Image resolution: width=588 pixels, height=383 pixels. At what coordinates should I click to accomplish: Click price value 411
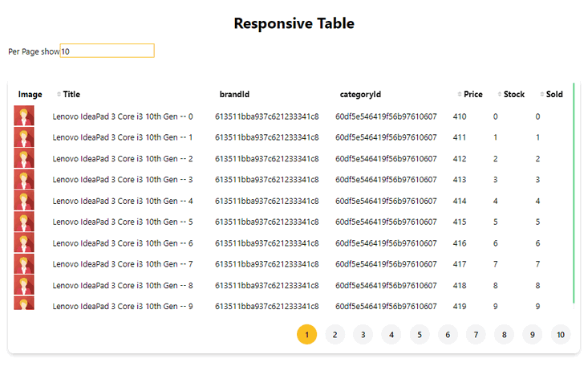[460, 137]
